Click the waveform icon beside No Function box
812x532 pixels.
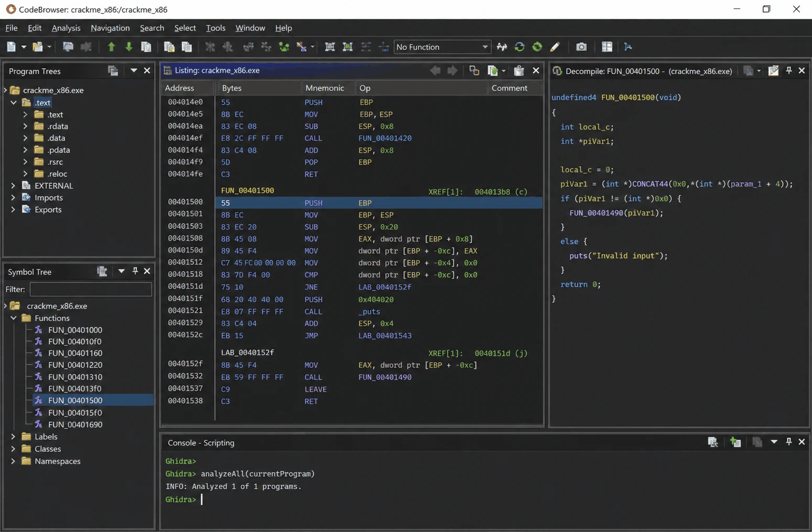(x=502, y=47)
